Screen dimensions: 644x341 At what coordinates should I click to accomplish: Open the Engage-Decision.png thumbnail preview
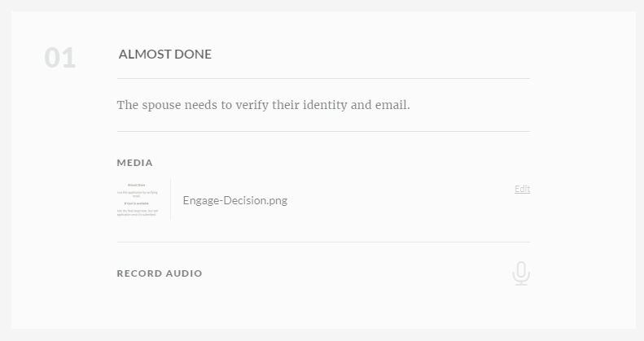click(142, 199)
